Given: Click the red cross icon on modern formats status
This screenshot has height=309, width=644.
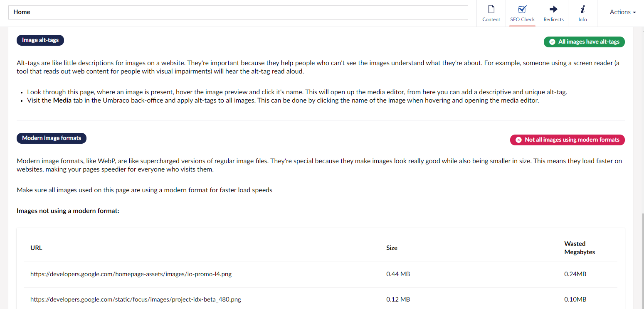Looking at the screenshot, I should (x=518, y=140).
